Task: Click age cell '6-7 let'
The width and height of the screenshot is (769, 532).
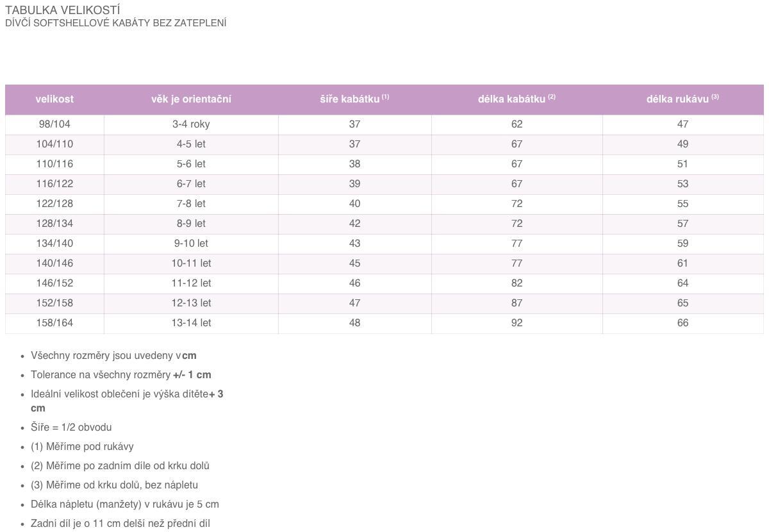Action: [x=191, y=184]
